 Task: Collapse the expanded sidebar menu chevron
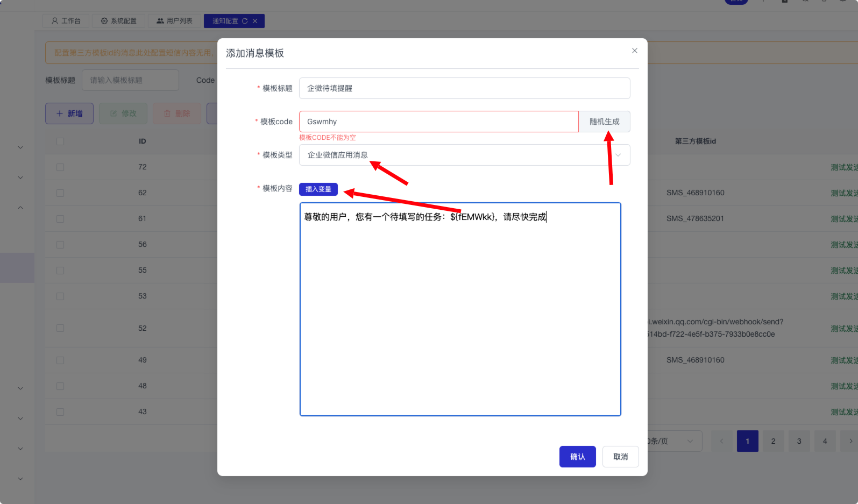20,208
